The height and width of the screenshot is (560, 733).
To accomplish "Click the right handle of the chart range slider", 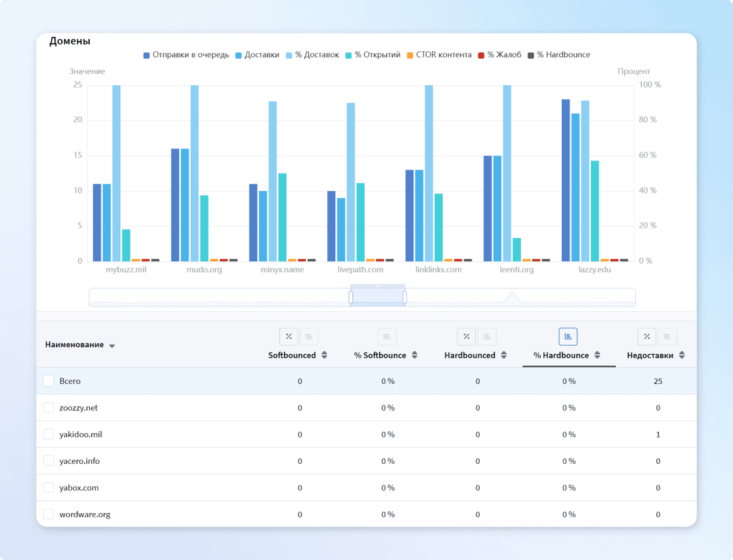I will tap(405, 297).
